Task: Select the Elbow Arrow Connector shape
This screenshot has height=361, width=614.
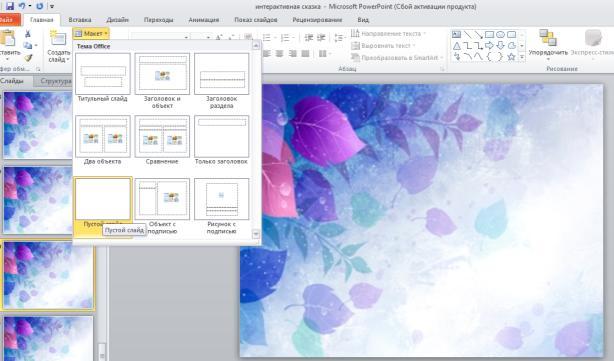Action: click(x=478, y=46)
